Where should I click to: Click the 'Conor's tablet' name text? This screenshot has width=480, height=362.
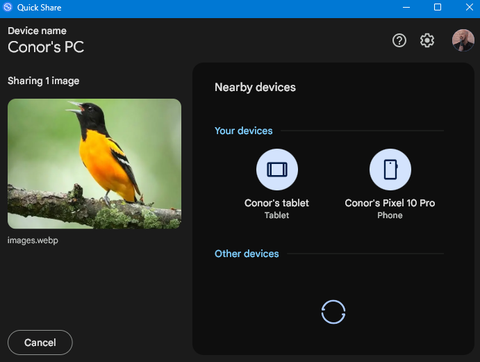click(x=277, y=203)
